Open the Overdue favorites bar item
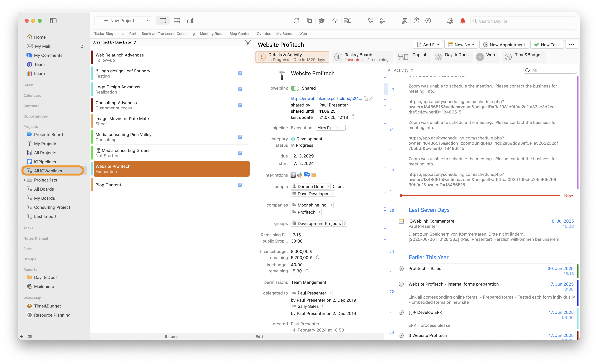 [x=264, y=34]
